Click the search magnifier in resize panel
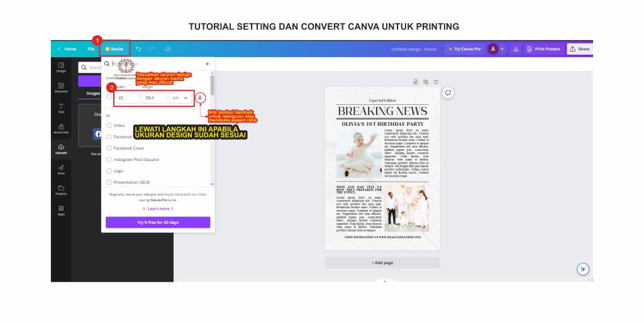The height and width of the screenshot is (322, 644). 107,64
